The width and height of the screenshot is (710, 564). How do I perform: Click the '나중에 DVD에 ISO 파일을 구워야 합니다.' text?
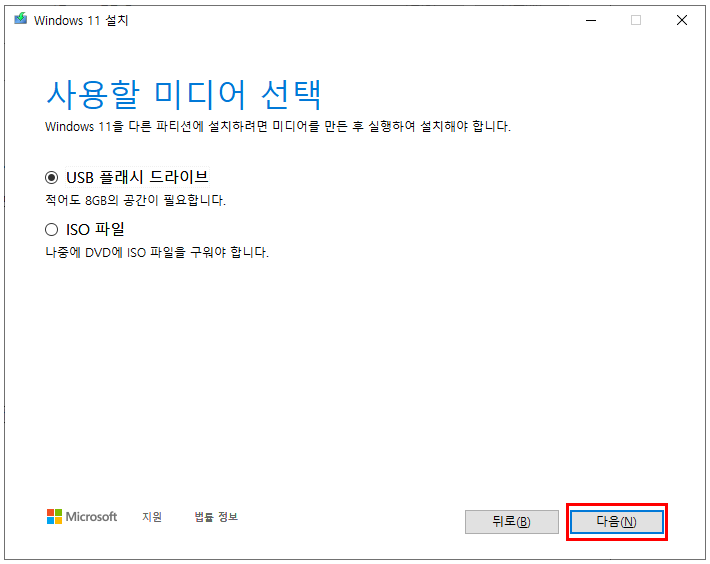(157, 252)
